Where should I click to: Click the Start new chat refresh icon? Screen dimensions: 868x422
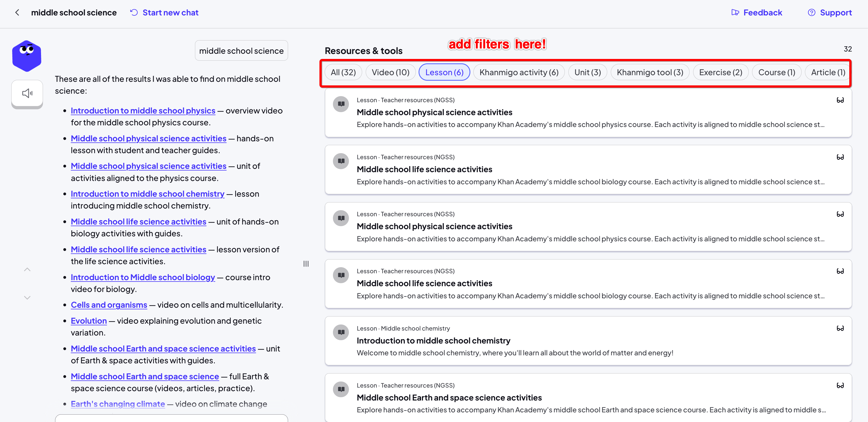134,12
